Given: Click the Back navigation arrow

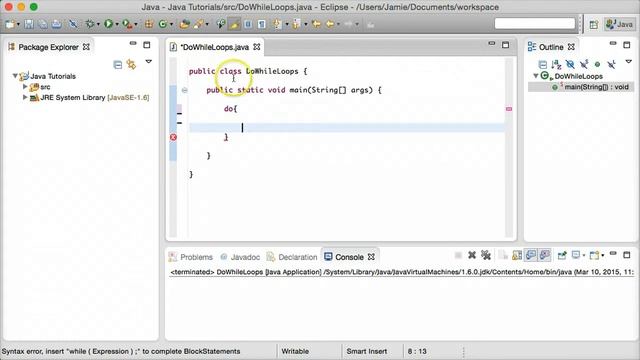Looking at the screenshot, I should [x=330, y=24].
